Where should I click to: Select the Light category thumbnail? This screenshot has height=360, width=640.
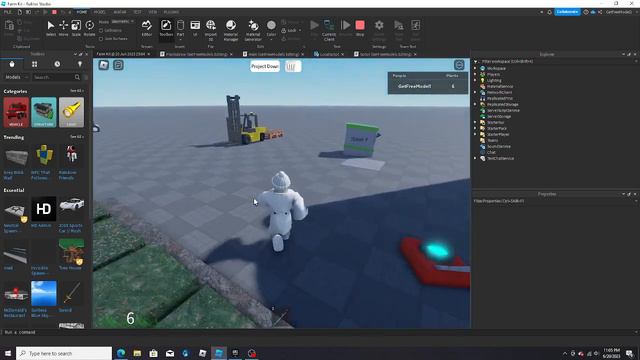tap(71, 112)
